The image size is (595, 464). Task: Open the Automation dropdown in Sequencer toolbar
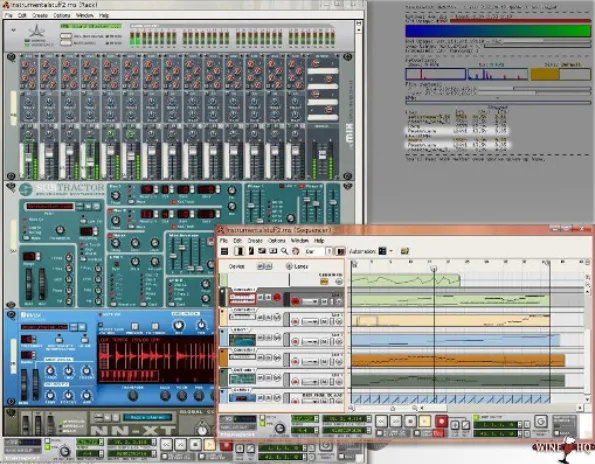(391, 251)
